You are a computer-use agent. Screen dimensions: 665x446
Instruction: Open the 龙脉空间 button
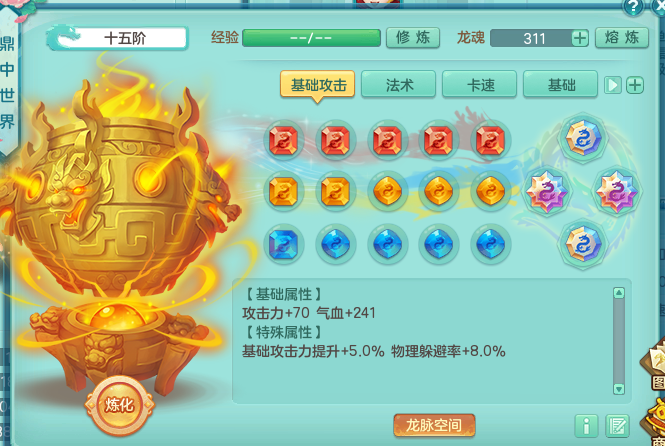434,425
